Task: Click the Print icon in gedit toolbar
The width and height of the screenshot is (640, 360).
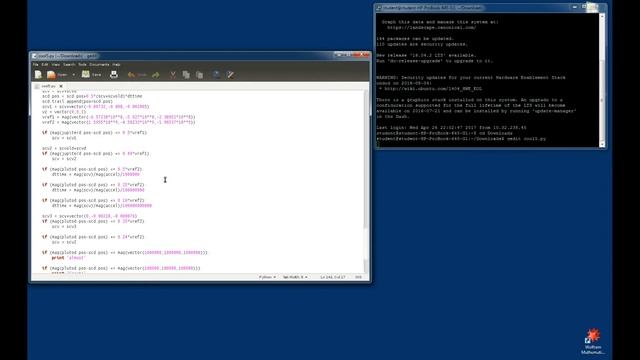Action: click(114, 75)
